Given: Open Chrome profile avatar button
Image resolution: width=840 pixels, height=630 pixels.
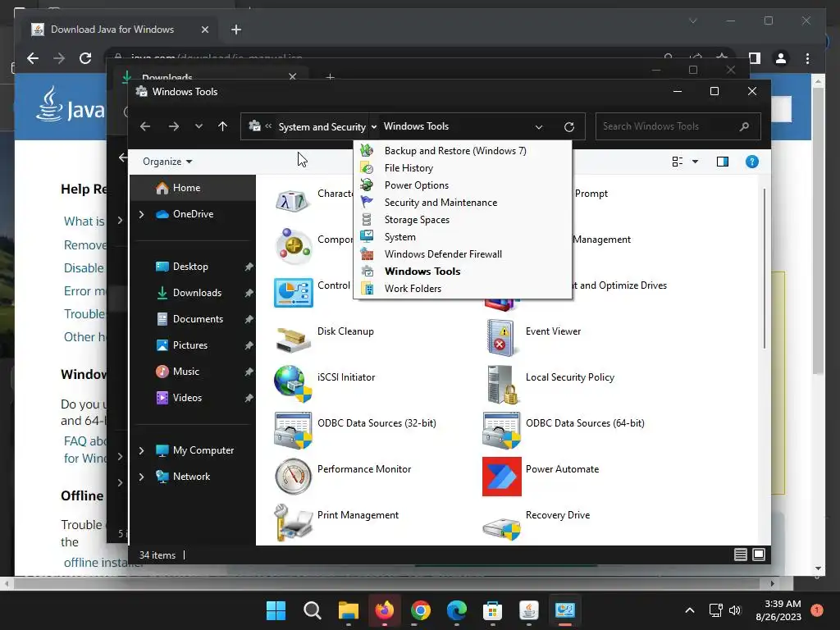Looking at the screenshot, I should pyautogui.click(x=781, y=58).
